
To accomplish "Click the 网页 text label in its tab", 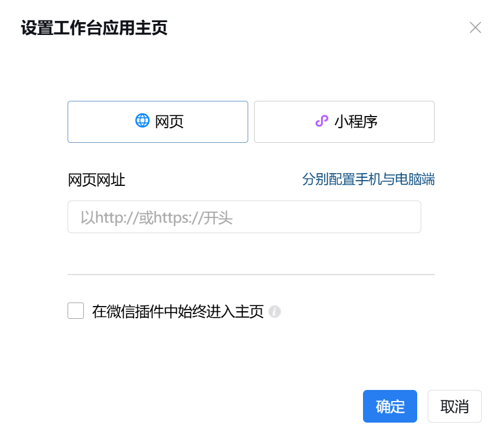I will pos(170,122).
